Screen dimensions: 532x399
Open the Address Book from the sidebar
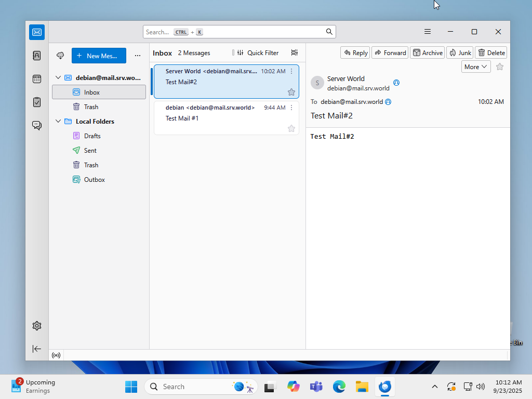pos(37,56)
